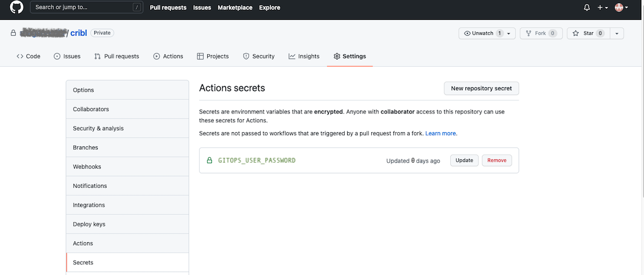Open the plus create-new dropdown
The image size is (644, 275).
pyautogui.click(x=603, y=8)
